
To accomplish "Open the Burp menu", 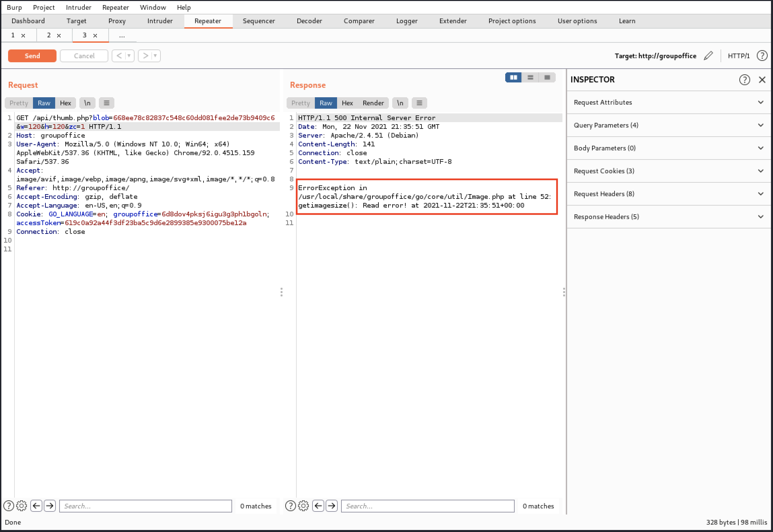I will click(x=14, y=7).
